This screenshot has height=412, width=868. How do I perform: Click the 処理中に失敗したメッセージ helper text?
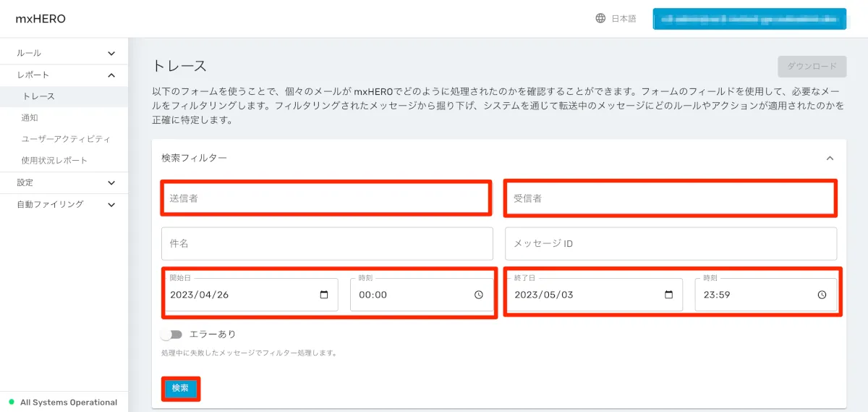(249, 353)
